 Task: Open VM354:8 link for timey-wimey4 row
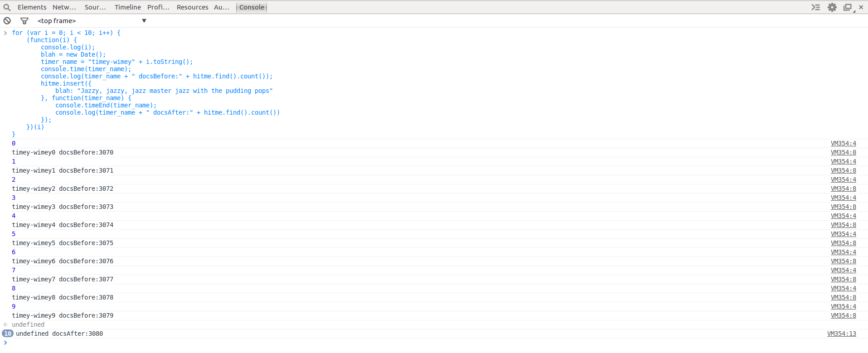pos(843,225)
